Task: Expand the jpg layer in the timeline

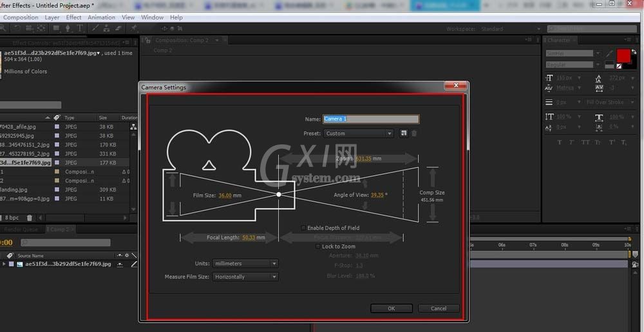Action: point(4,264)
